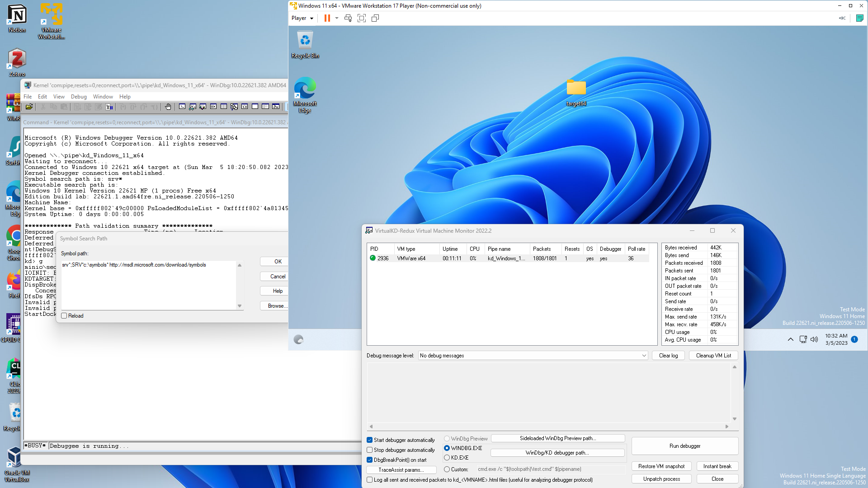Open the Call stack window toolbar icon
This screenshot has width=868, height=488.
coord(234,107)
